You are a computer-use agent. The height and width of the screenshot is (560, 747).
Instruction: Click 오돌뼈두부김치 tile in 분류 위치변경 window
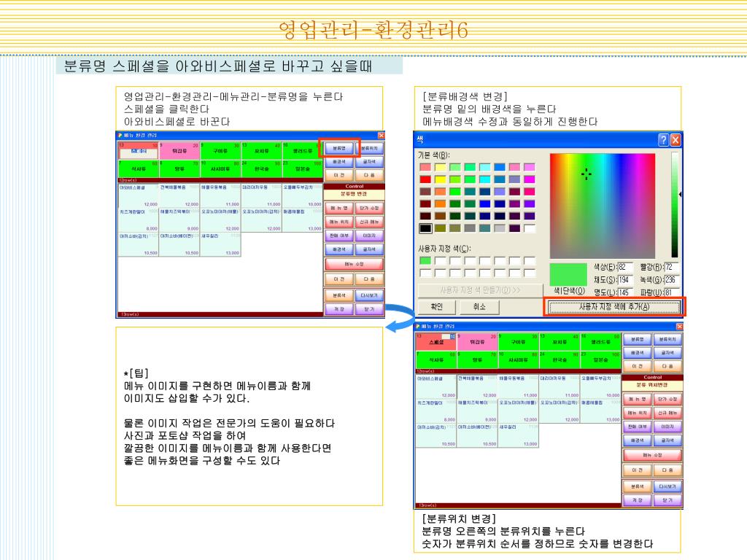point(601,386)
